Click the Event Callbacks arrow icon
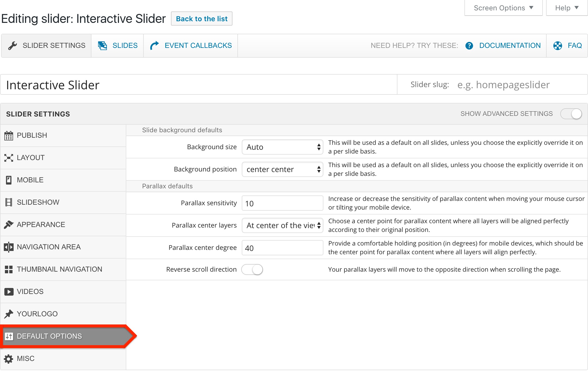 (x=154, y=45)
